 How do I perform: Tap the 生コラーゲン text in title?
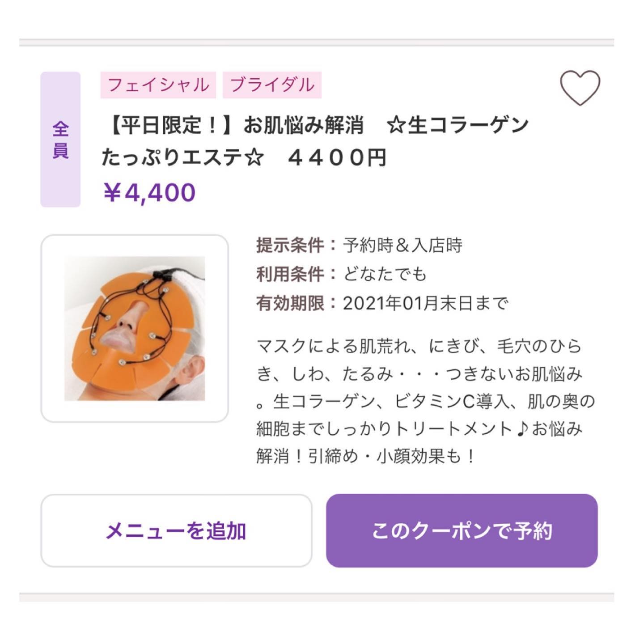(x=468, y=125)
